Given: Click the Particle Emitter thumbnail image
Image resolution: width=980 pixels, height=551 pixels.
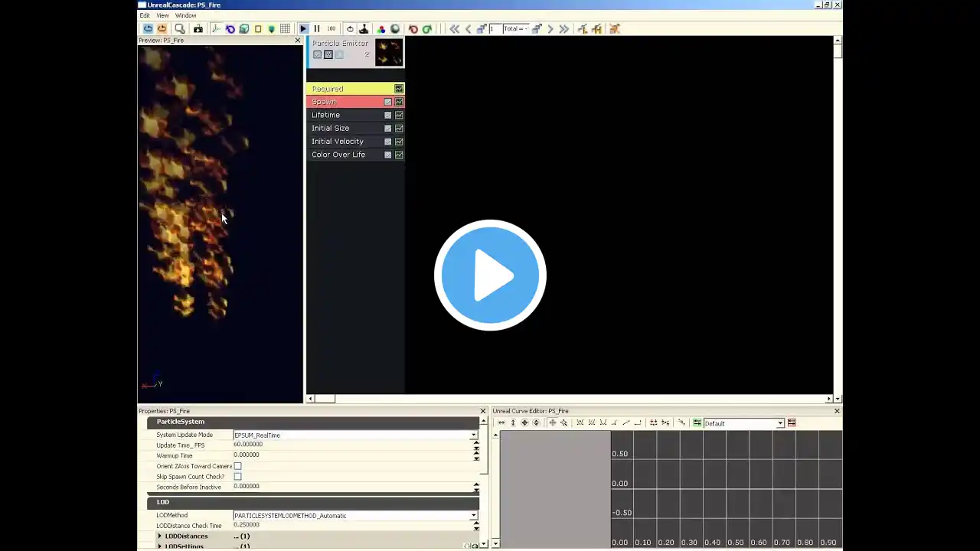Looking at the screenshot, I should pyautogui.click(x=389, y=52).
